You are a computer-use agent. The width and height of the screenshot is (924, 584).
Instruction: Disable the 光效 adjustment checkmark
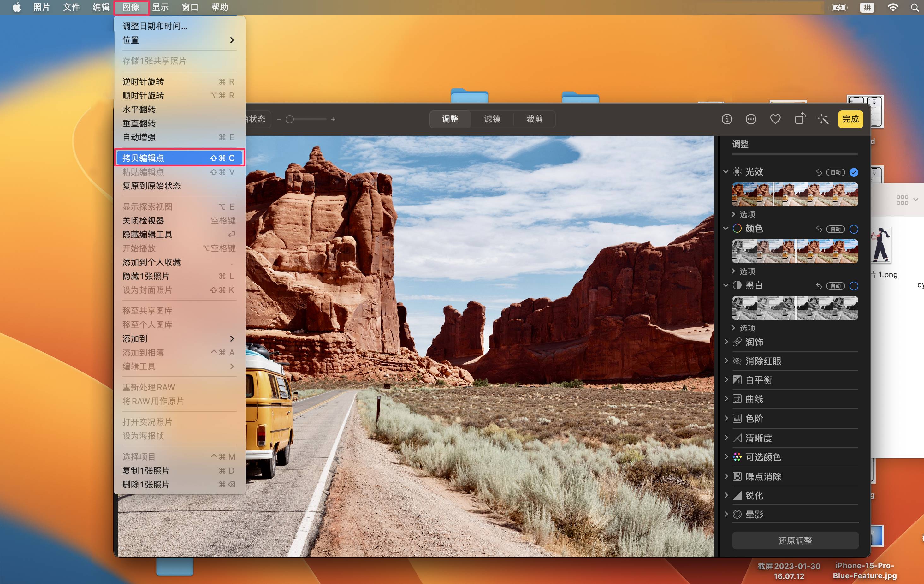click(x=853, y=172)
